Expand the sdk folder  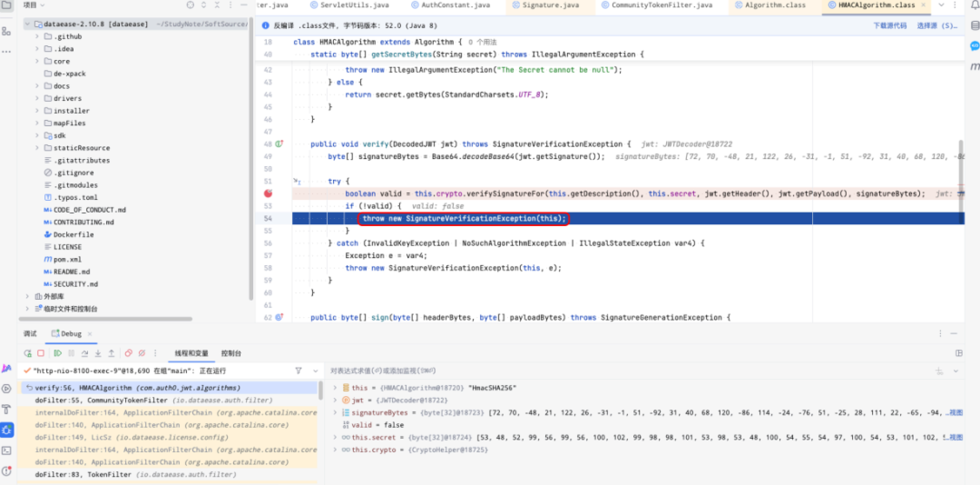pyautogui.click(x=37, y=135)
